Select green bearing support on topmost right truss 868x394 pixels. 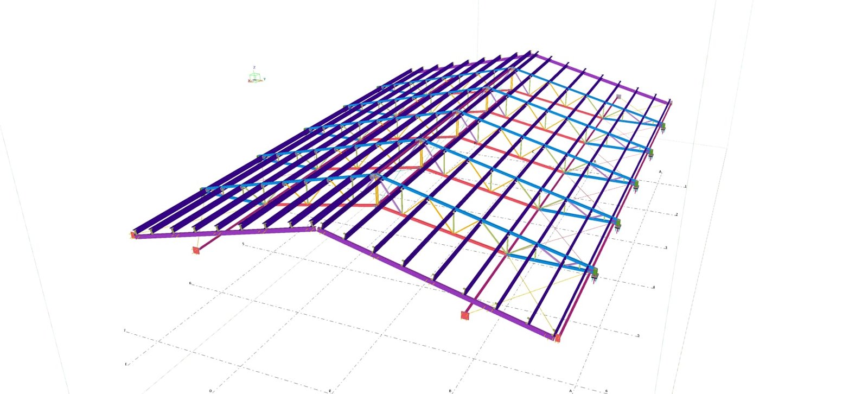click(x=662, y=126)
